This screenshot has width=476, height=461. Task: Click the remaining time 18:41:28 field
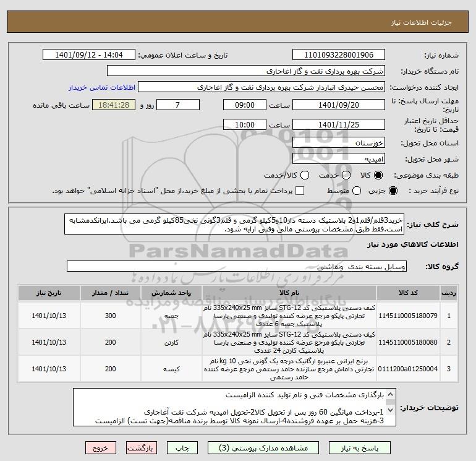(114, 105)
